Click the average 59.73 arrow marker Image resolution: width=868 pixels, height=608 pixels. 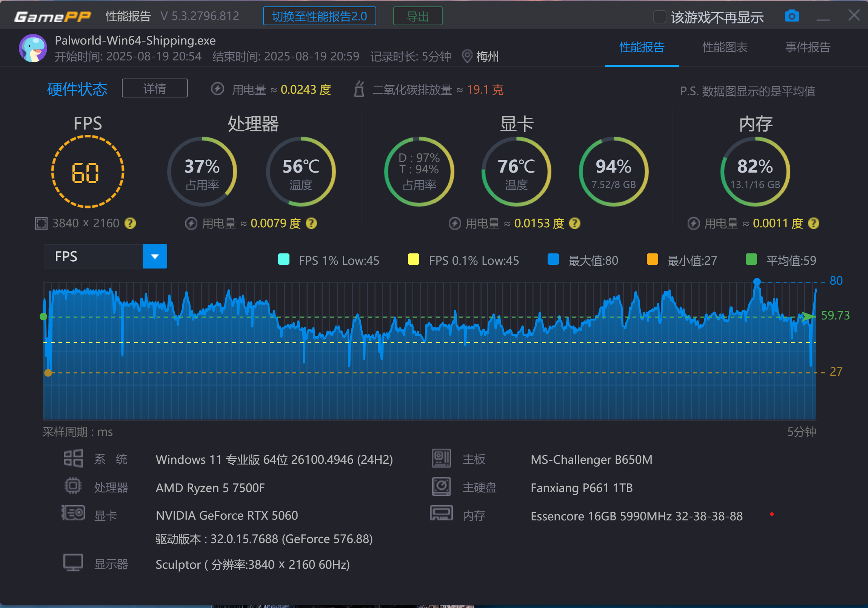pyautogui.click(x=808, y=316)
